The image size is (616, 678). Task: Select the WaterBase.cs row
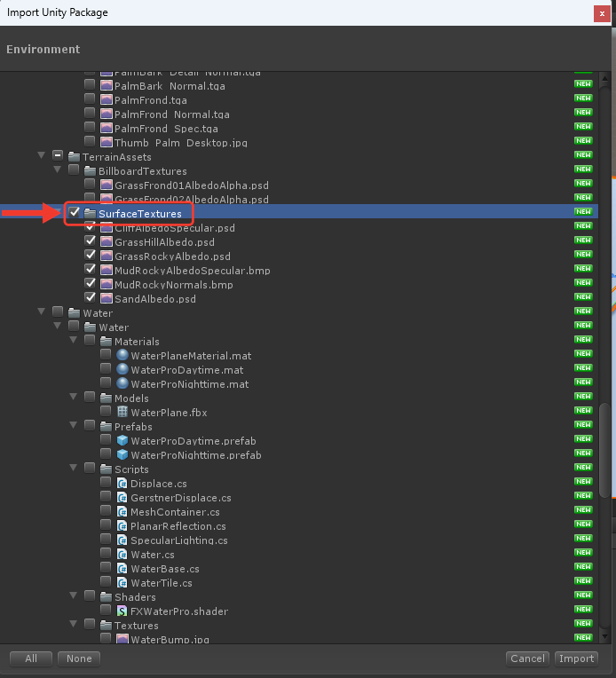[299, 569]
